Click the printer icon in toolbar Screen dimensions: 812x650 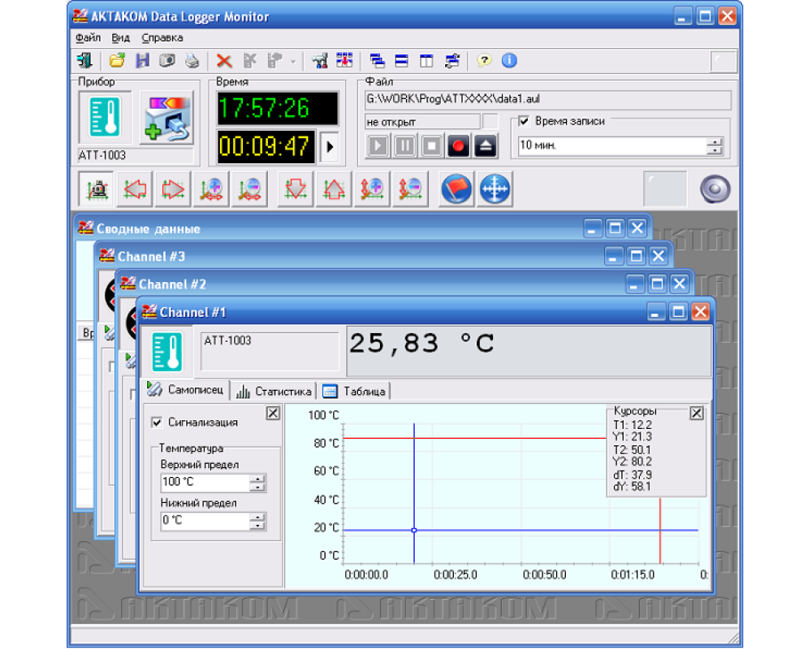(x=192, y=60)
